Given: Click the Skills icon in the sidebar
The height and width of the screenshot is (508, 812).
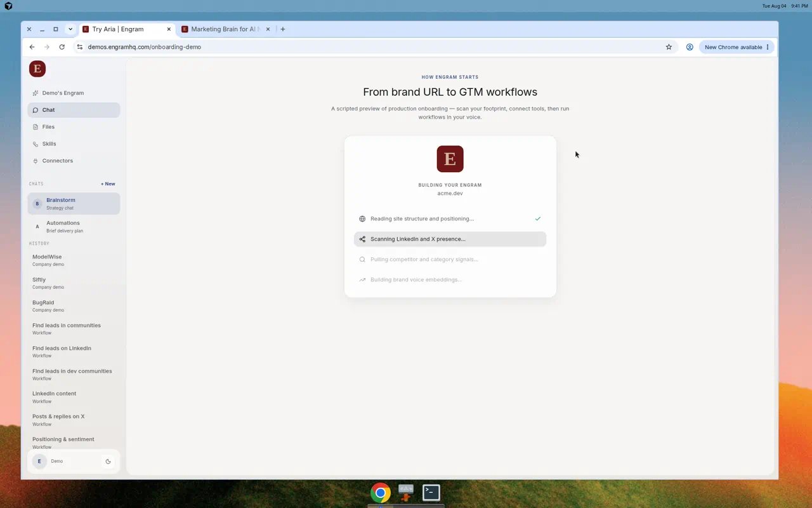Looking at the screenshot, I should pos(36,144).
